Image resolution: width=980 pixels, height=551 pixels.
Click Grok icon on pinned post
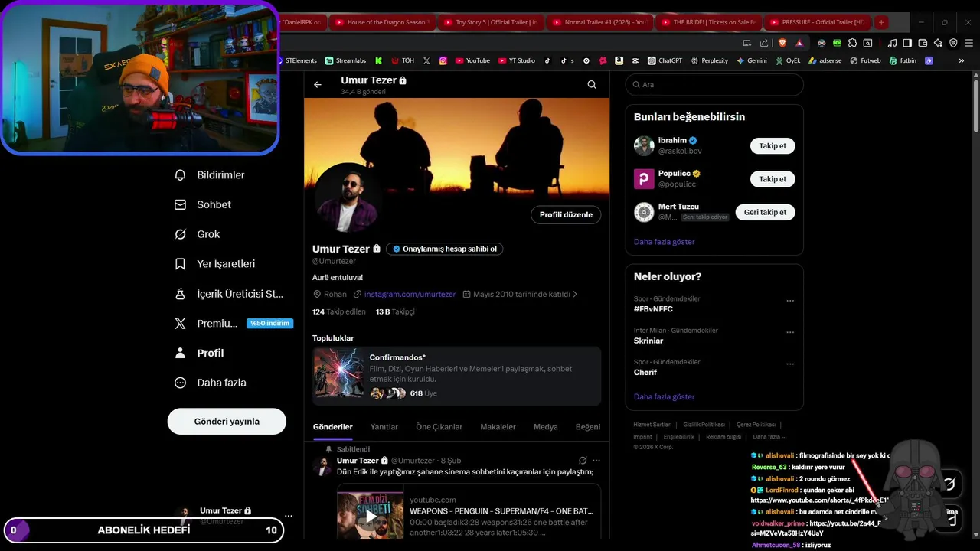point(583,461)
